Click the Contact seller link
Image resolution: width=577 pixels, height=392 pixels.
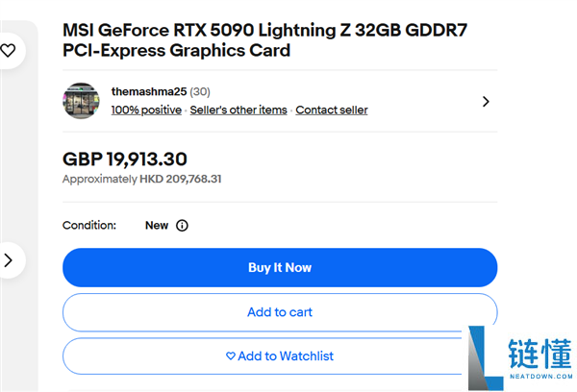332,110
